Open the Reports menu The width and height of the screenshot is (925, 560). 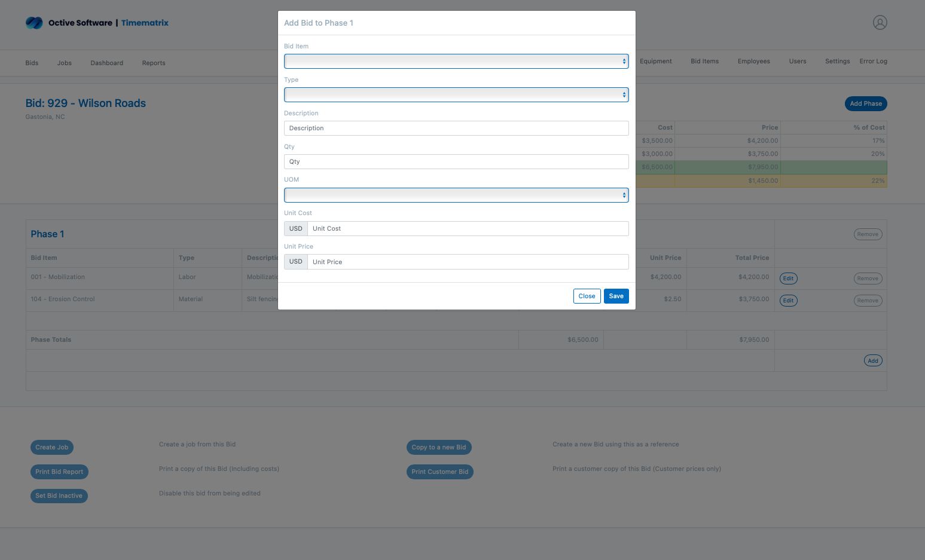pos(154,63)
